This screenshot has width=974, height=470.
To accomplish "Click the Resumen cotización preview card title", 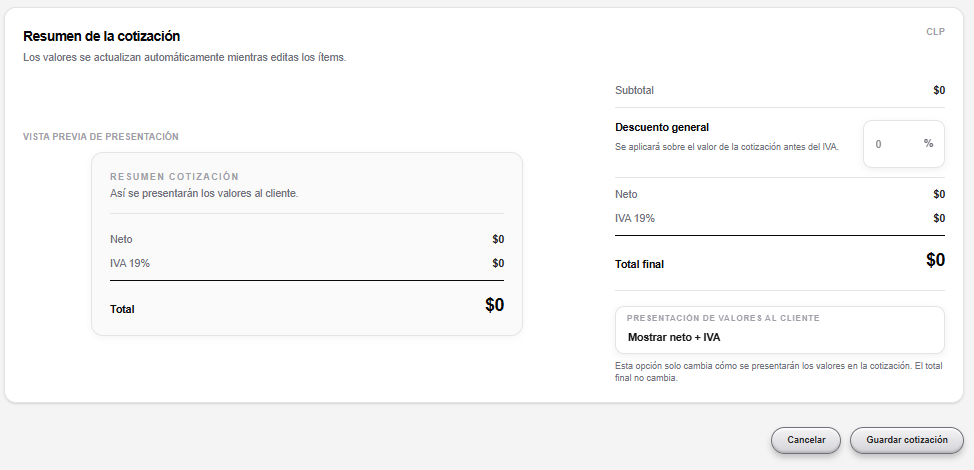I will point(175,177).
